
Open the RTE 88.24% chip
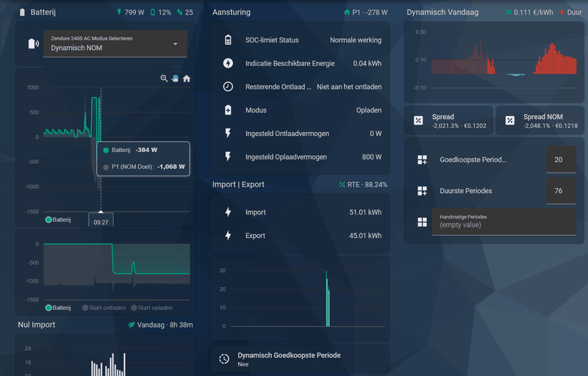tap(363, 184)
